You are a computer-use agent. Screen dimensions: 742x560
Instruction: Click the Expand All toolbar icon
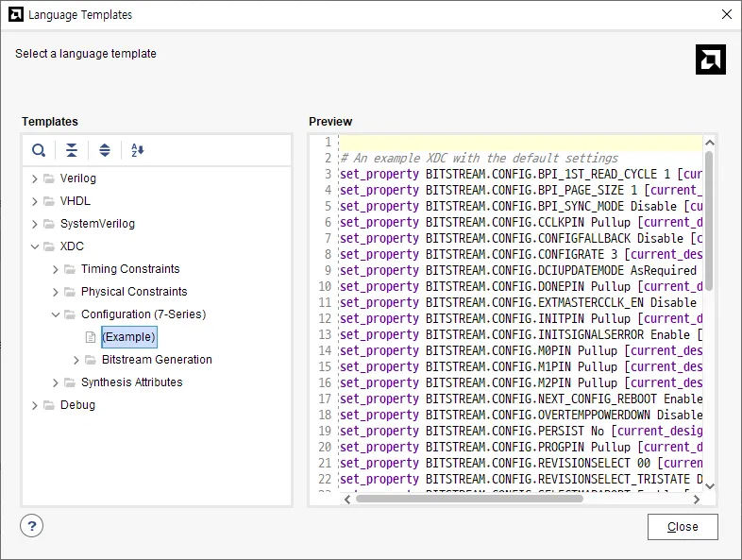105,150
